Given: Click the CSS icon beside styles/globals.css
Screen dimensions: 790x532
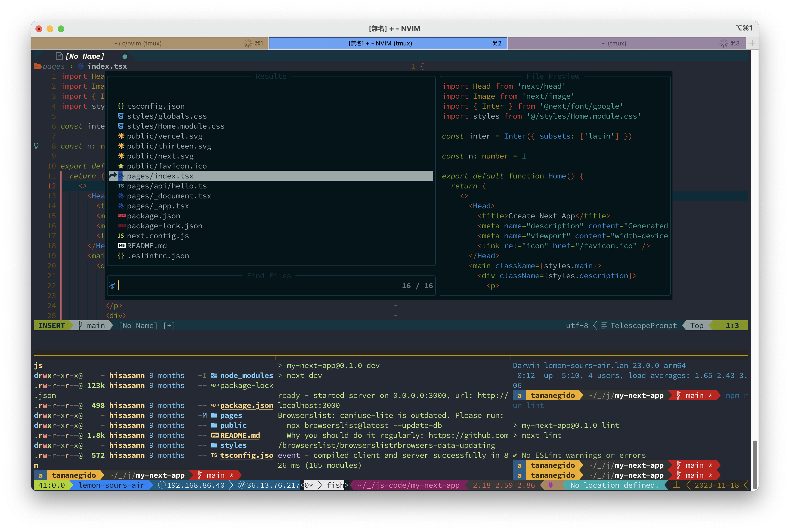Looking at the screenshot, I should [121, 116].
